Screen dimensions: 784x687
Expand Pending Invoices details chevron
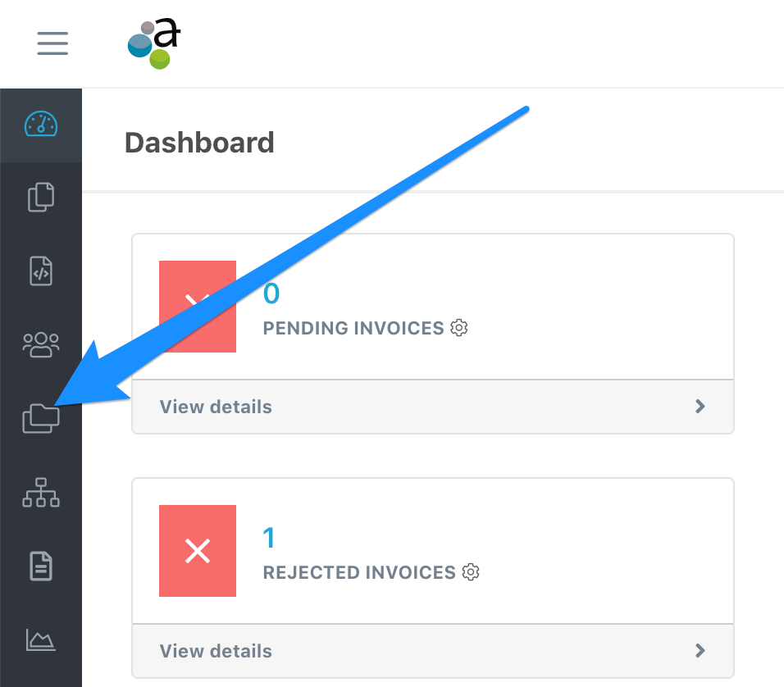(x=700, y=406)
